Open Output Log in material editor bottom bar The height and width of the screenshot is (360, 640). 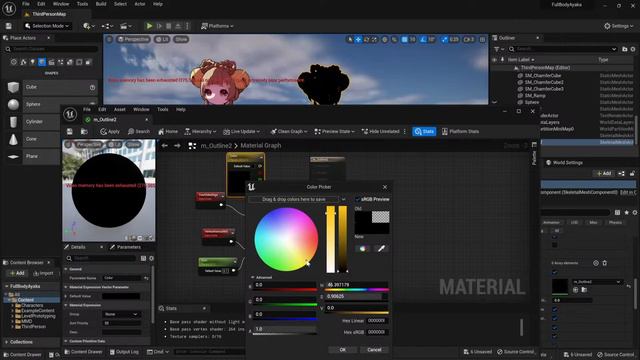pos(124,352)
